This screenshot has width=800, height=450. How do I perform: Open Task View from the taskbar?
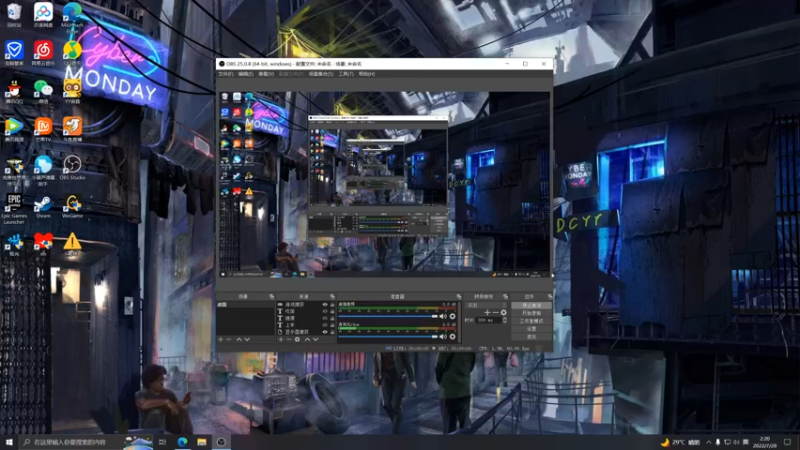162,442
